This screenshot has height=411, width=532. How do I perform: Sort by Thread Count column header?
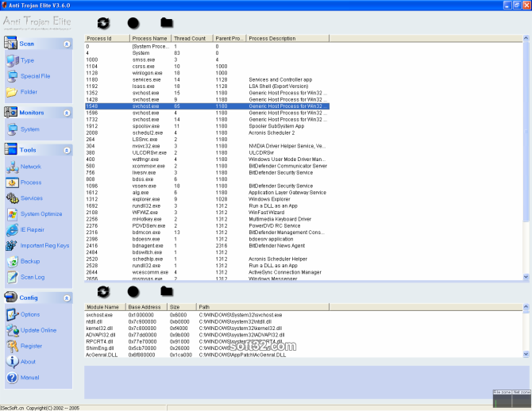coord(192,38)
